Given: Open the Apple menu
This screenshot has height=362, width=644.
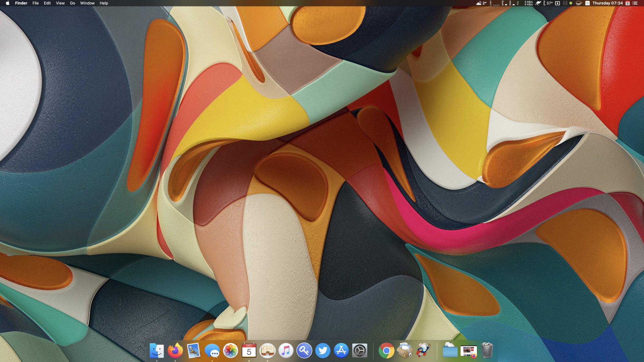Looking at the screenshot, I should tap(7, 3).
